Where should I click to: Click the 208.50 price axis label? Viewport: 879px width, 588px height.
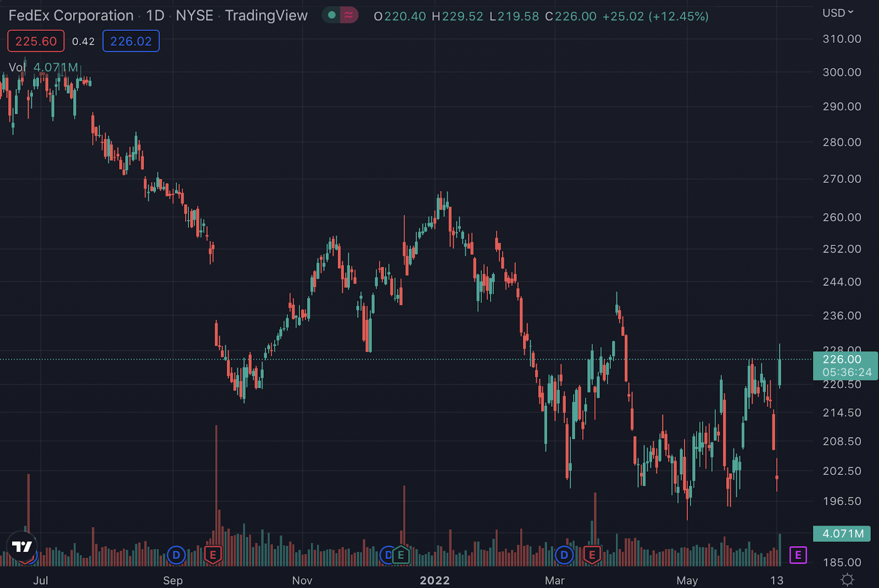point(842,441)
